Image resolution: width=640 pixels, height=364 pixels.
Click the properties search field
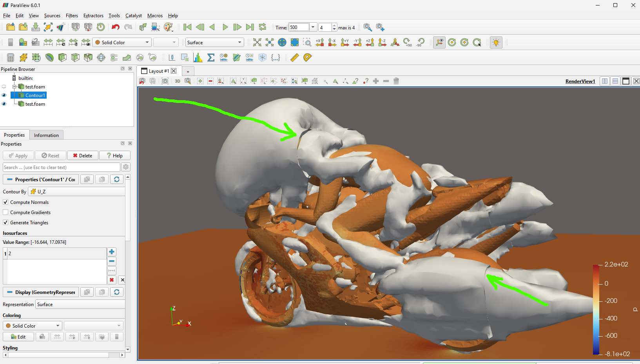click(61, 168)
